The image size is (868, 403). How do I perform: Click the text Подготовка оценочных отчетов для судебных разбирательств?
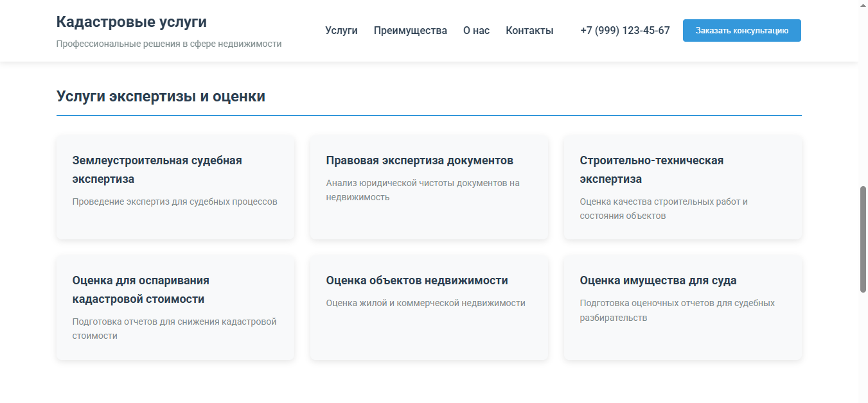(x=676, y=310)
